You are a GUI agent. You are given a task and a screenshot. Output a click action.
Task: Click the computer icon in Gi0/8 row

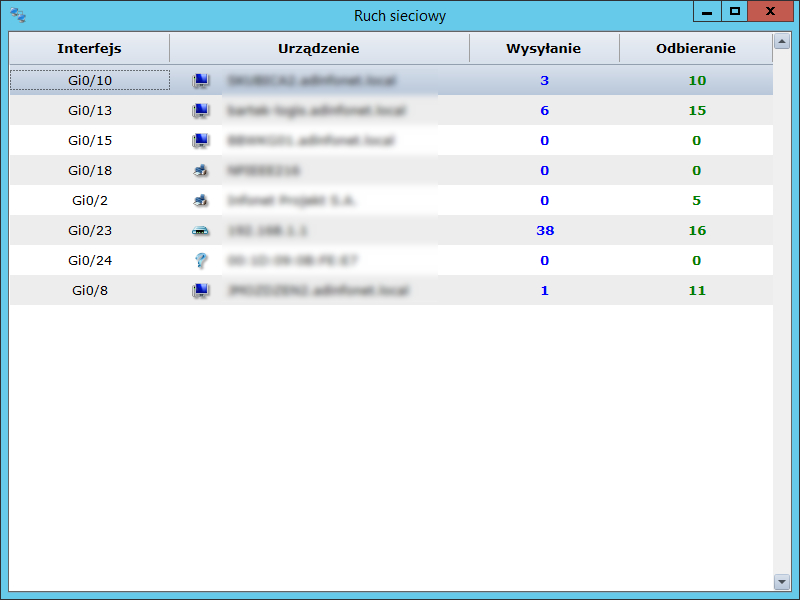(x=200, y=290)
